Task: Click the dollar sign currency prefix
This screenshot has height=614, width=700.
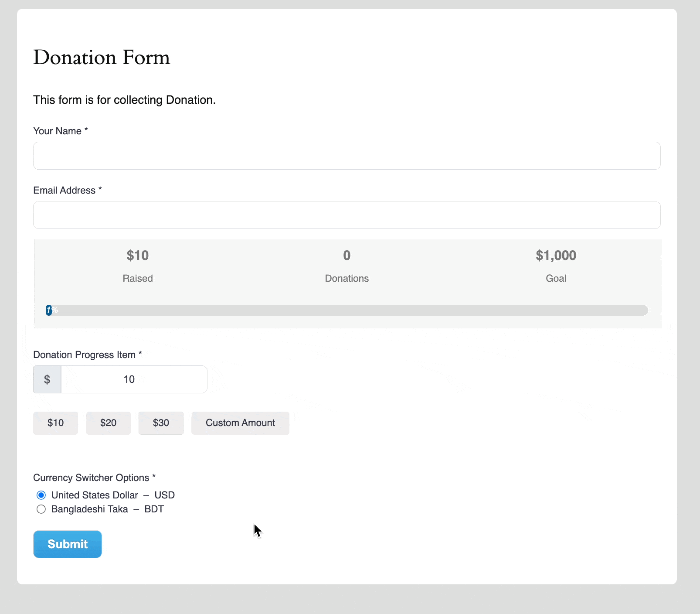Action: (x=47, y=379)
